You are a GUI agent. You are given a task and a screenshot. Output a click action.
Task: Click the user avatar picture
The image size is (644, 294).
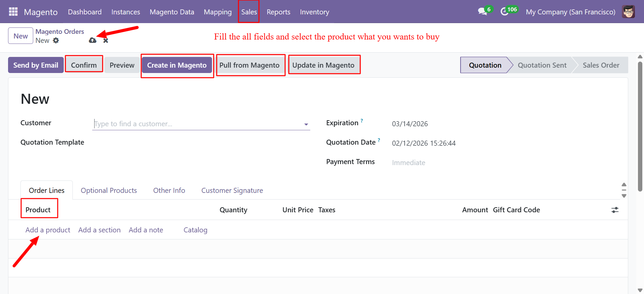(x=628, y=12)
